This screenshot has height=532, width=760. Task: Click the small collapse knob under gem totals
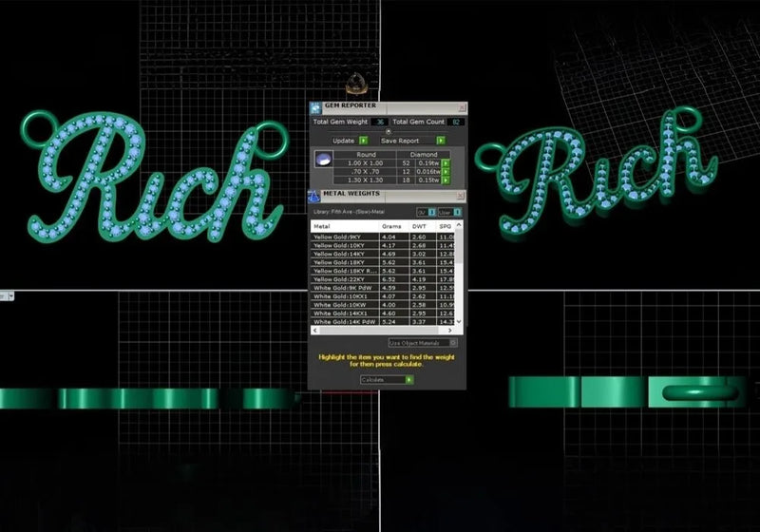point(388,131)
